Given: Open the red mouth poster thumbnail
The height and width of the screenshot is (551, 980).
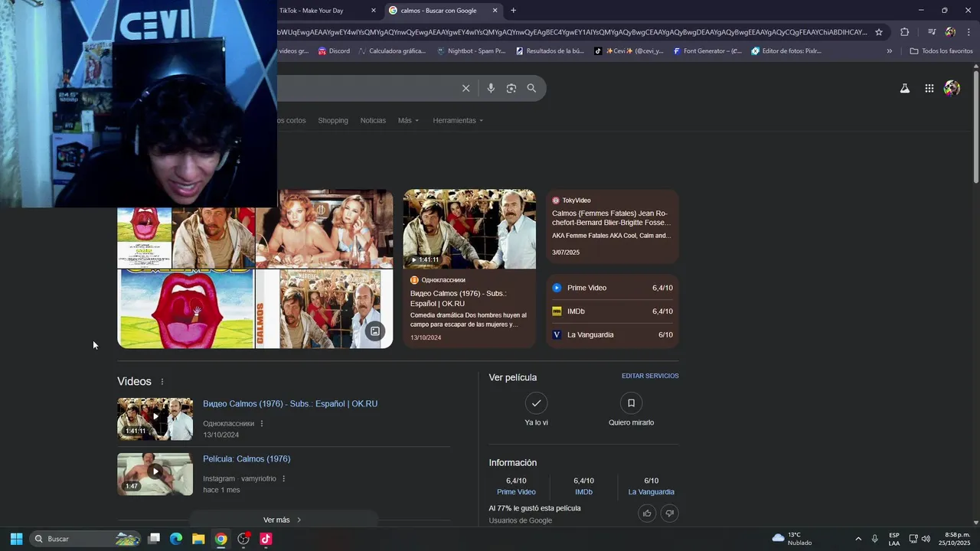Looking at the screenshot, I should (x=185, y=309).
